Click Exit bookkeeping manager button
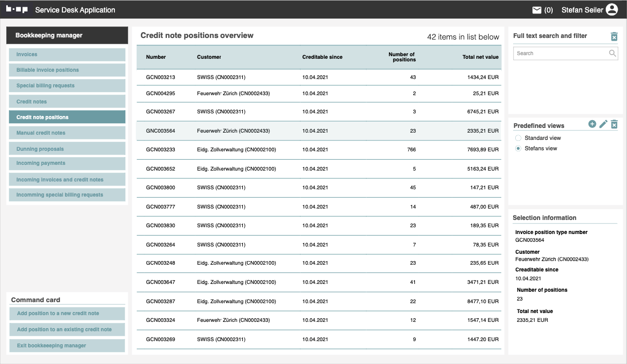The image size is (627, 364). pyautogui.click(x=67, y=346)
